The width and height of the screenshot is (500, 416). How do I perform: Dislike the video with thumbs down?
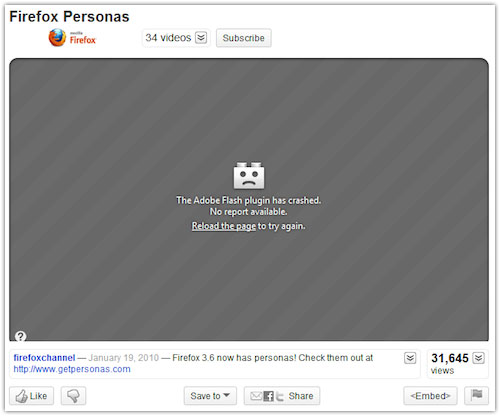(73, 396)
